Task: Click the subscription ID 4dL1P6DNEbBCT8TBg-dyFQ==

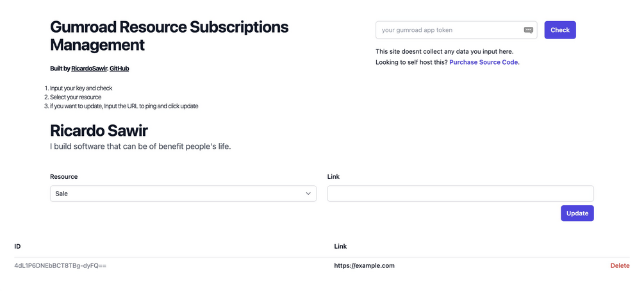Action: [60, 265]
